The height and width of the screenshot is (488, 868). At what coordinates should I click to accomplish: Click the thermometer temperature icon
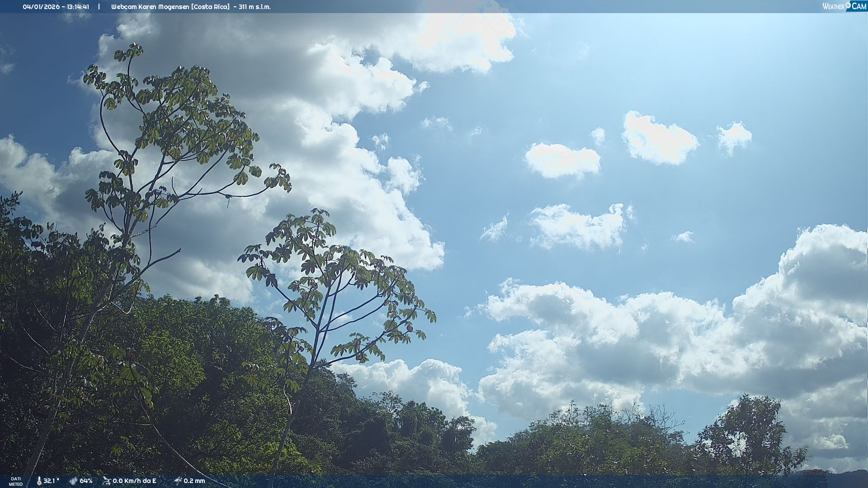click(39, 481)
